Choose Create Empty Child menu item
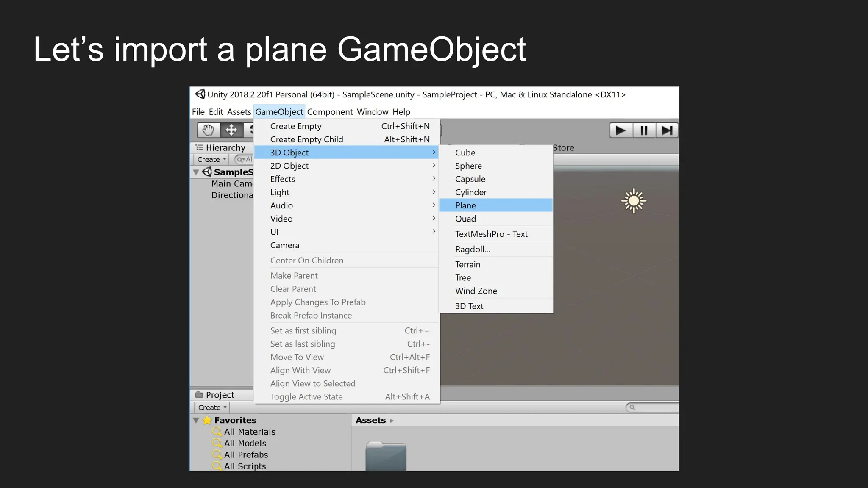Image resolution: width=868 pixels, height=488 pixels. (347, 139)
